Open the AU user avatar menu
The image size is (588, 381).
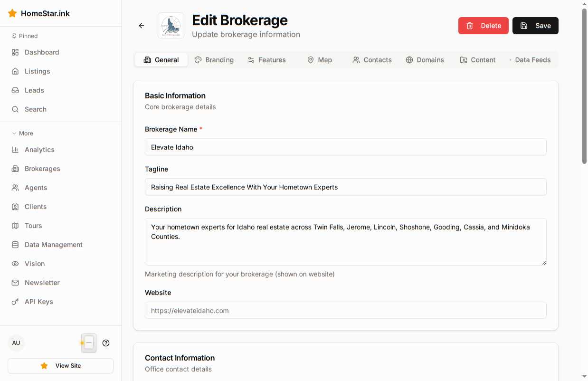click(x=16, y=343)
